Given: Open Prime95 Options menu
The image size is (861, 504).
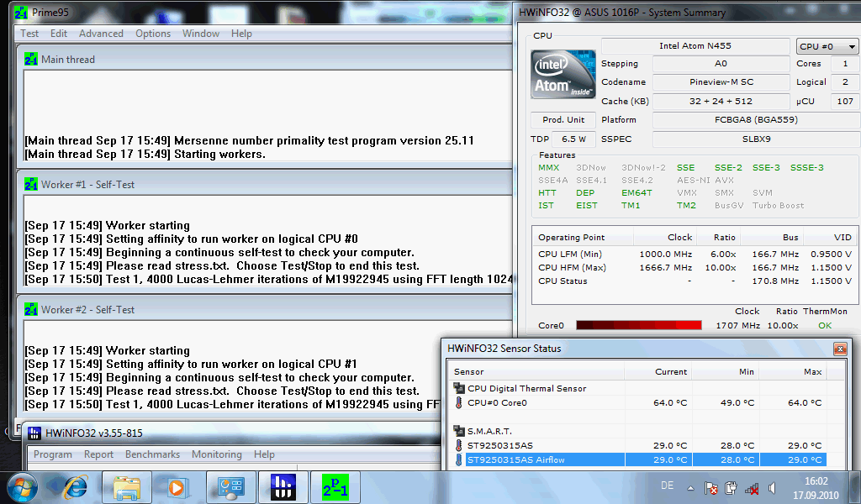Looking at the screenshot, I should point(153,34).
